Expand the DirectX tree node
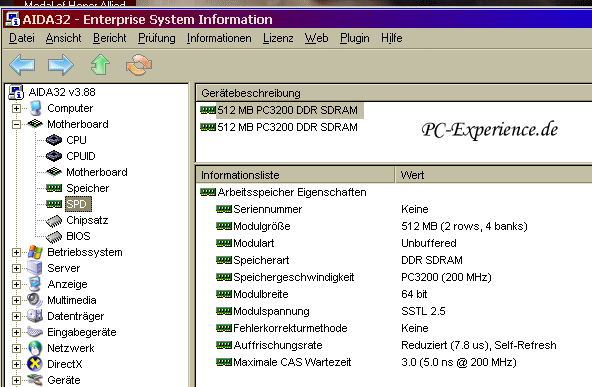Screen dimensions: 592x387 (x=16, y=364)
